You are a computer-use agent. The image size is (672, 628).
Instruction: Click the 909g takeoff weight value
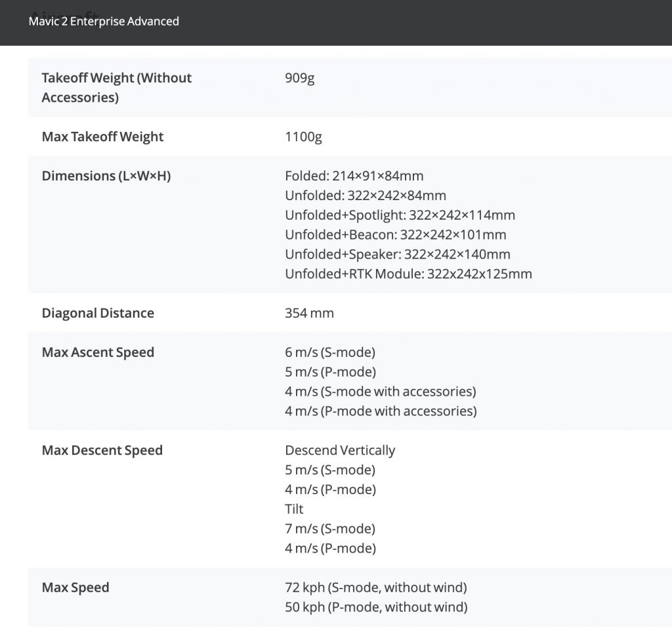coord(299,78)
